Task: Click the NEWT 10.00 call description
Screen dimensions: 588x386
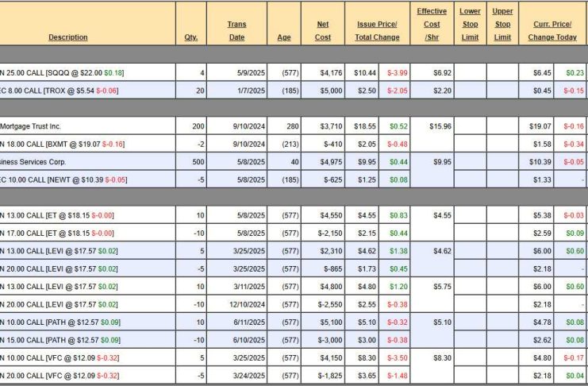Action: (62, 179)
